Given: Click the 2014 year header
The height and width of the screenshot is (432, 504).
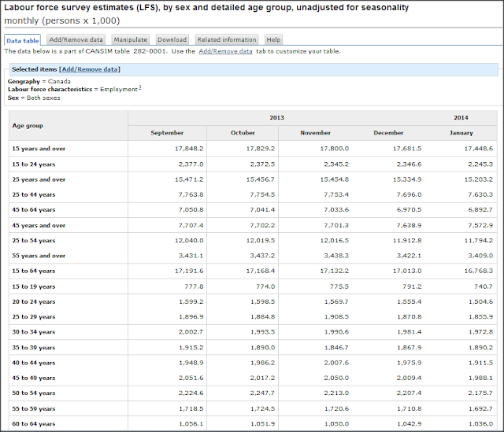Looking at the screenshot, I should (x=461, y=117).
